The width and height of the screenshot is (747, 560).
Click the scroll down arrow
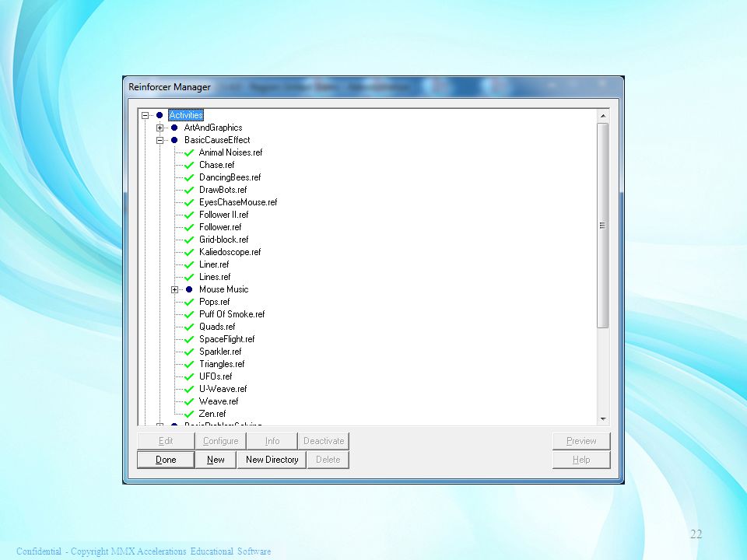click(x=603, y=419)
